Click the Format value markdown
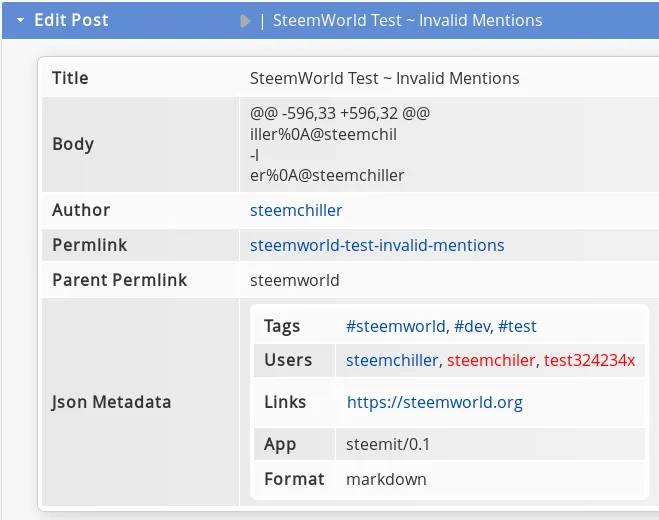Viewport: 659px width, 520px height. coord(386,479)
